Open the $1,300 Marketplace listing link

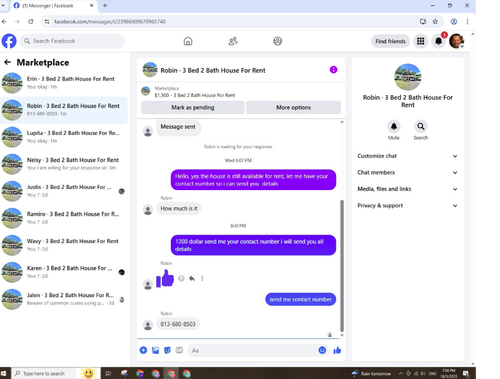(x=195, y=95)
